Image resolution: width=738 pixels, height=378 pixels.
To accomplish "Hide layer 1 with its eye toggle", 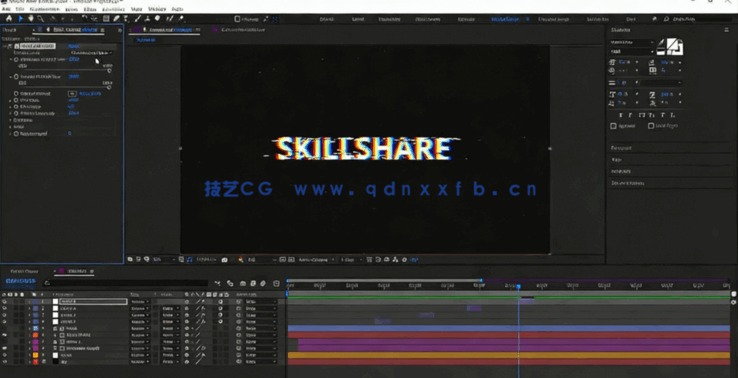I will pyautogui.click(x=5, y=301).
